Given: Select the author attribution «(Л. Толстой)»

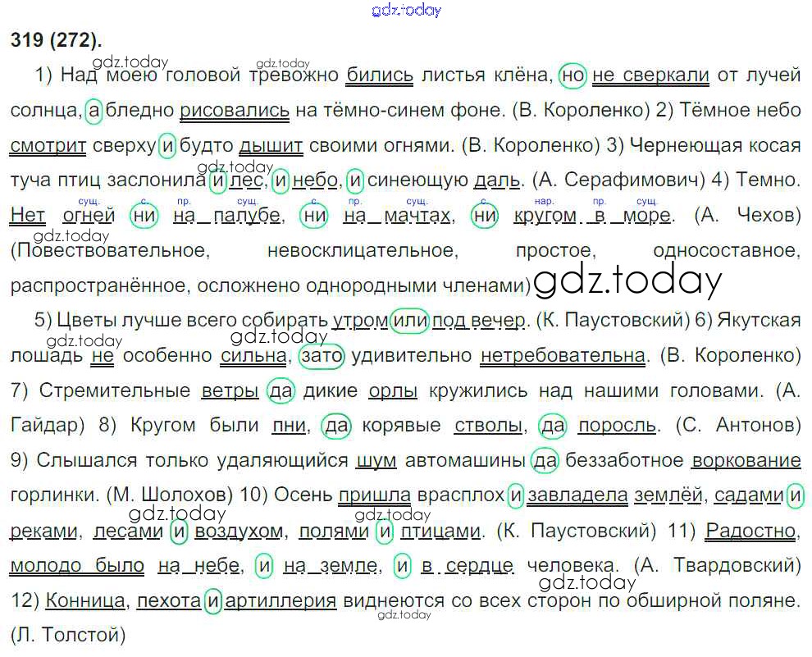Looking at the screenshot, I should (x=69, y=634).
